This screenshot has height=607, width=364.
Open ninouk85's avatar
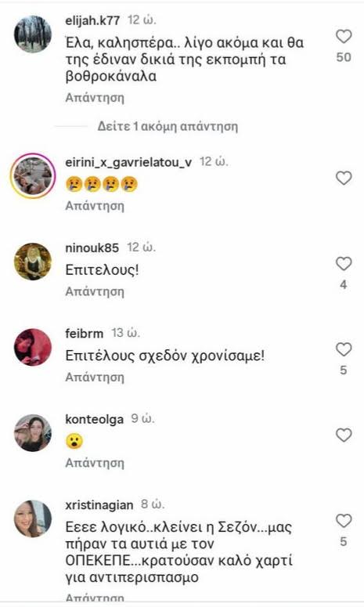pyautogui.click(x=33, y=262)
